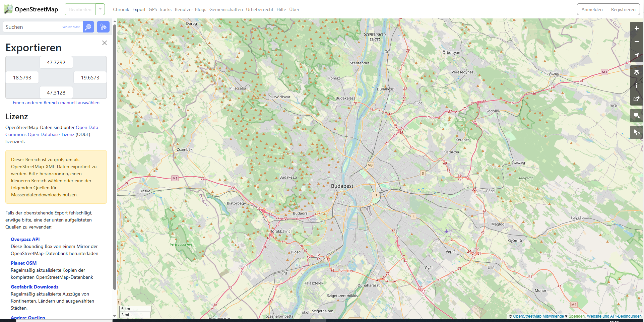Open the Planet OSM link

(x=24, y=263)
